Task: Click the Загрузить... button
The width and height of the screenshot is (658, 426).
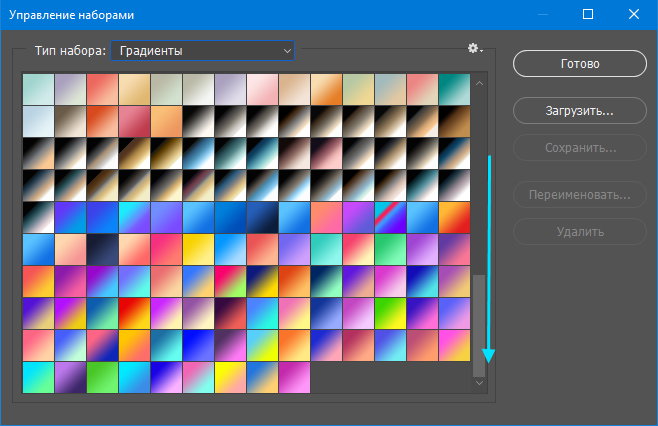Action: (x=580, y=111)
